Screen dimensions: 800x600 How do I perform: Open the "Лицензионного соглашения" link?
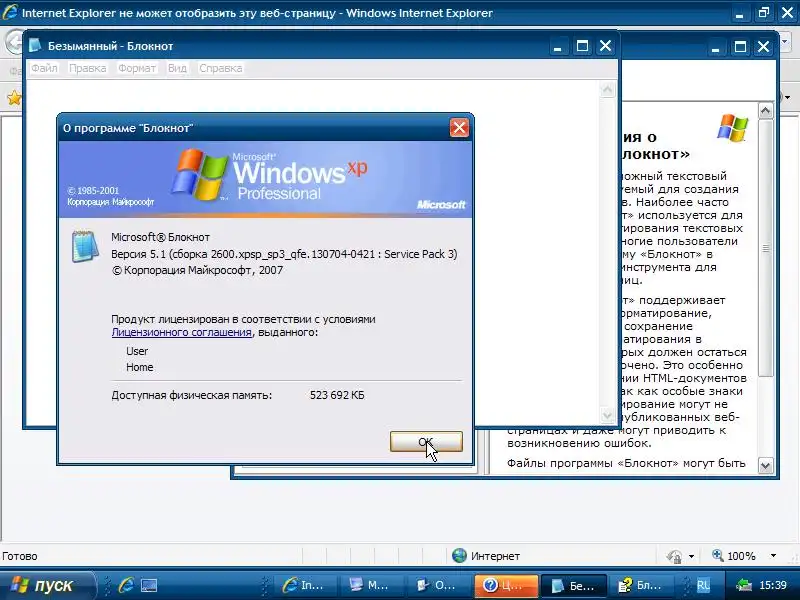(182, 332)
